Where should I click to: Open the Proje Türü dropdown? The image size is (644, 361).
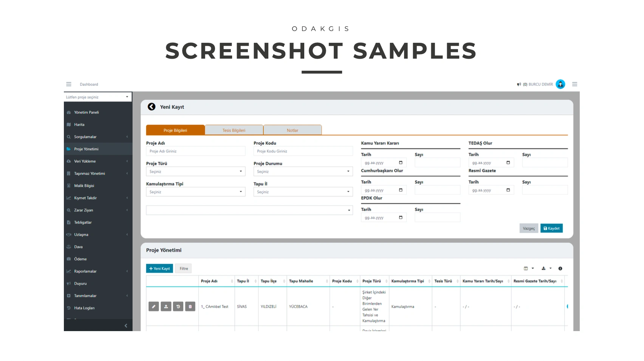(x=195, y=172)
